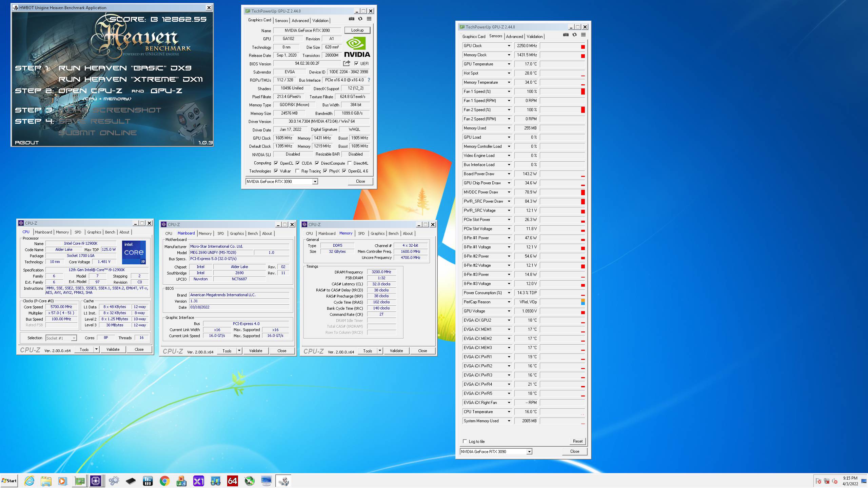Click the clock in the system tray

point(850,481)
